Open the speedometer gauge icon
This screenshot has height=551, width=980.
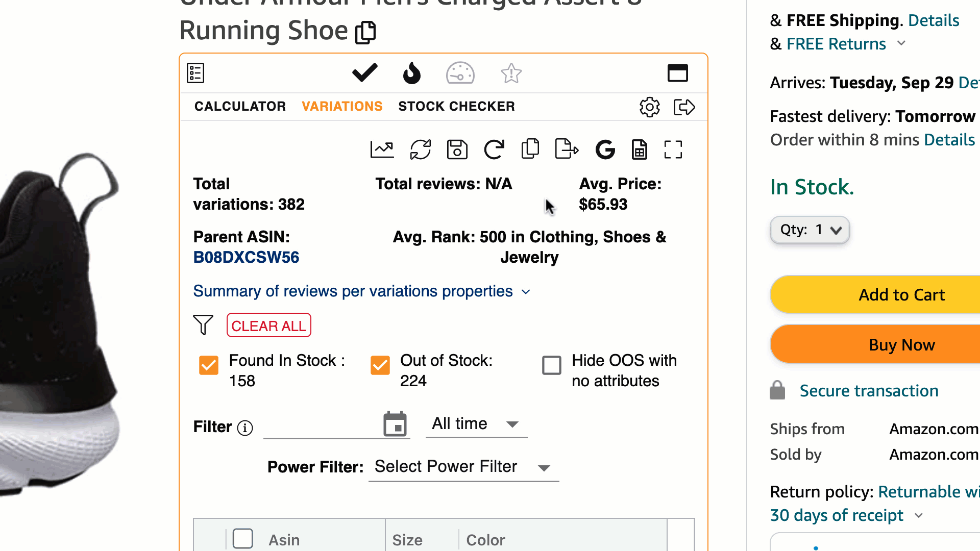[460, 73]
